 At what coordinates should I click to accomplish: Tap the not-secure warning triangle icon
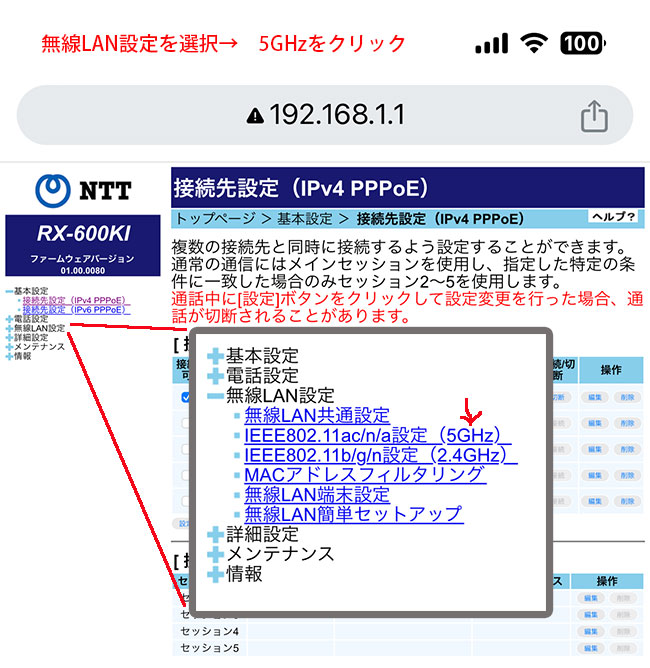point(255,115)
